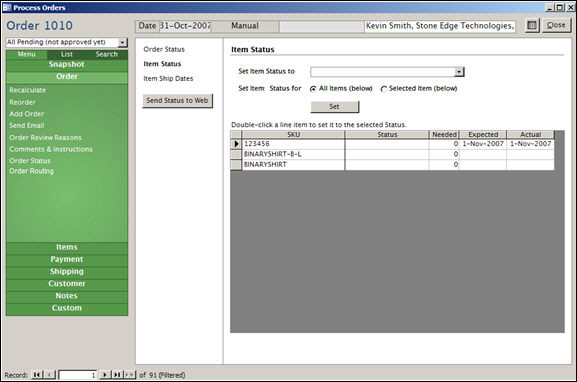577x382 pixels.
Task: Click Status cell of row 123456
Action: pyautogui.click(x=387, y=144)
